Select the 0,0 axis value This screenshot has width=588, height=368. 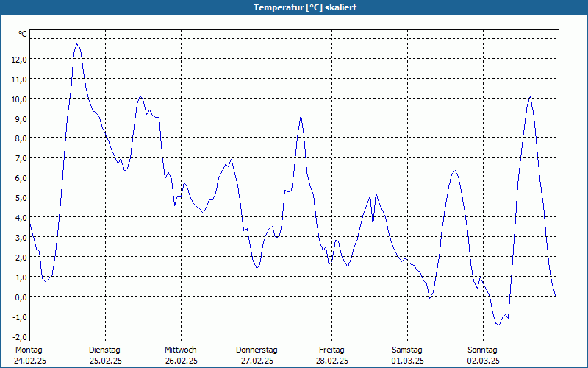pos(21,297)
